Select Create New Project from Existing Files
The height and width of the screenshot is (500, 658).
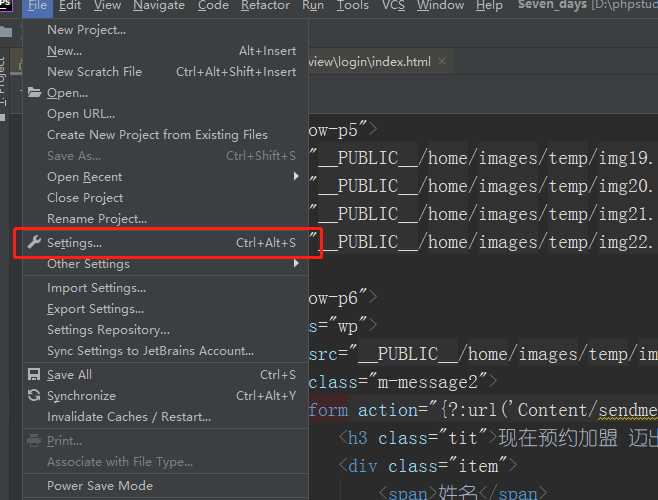coord(166,135)
